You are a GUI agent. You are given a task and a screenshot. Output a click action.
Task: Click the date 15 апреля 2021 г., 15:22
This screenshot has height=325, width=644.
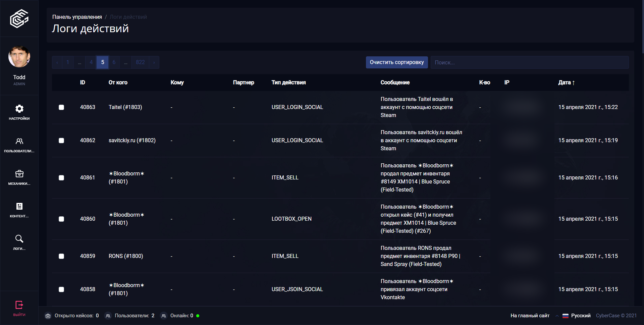click(588, 107)
